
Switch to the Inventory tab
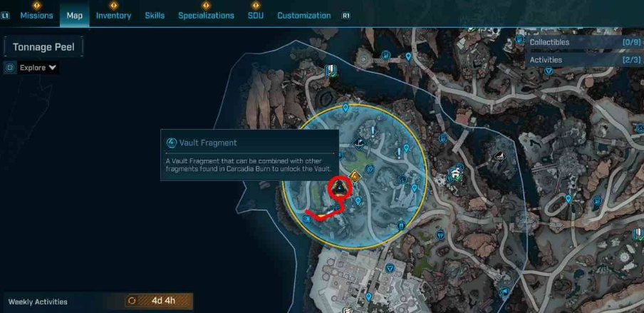113,16
